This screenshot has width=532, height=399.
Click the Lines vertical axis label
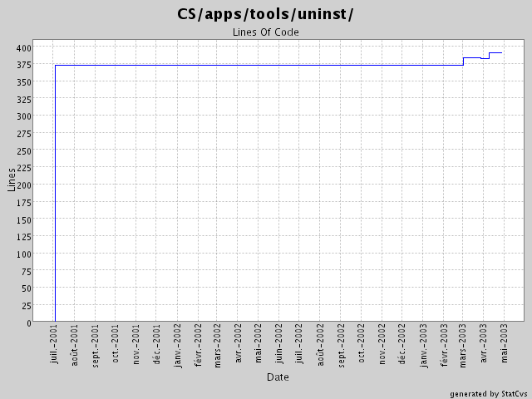12,180
